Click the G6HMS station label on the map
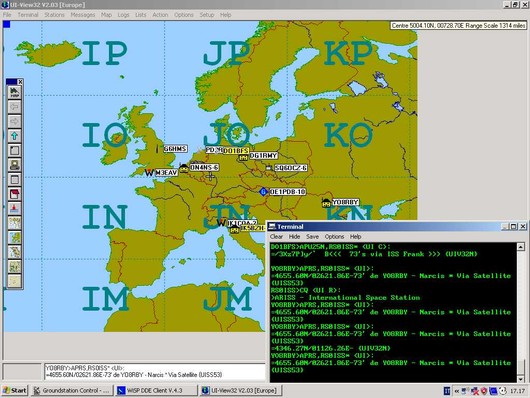 (x=175, y=149)
